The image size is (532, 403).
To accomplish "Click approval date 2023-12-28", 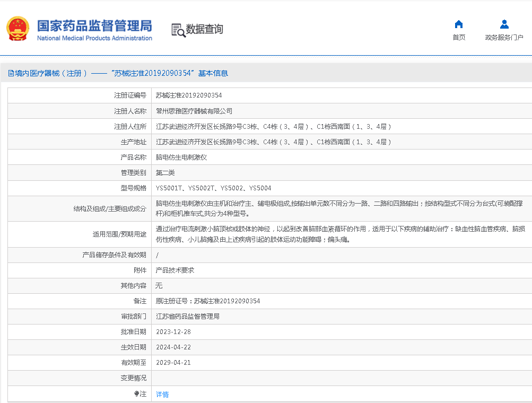I will pos(173,332).
